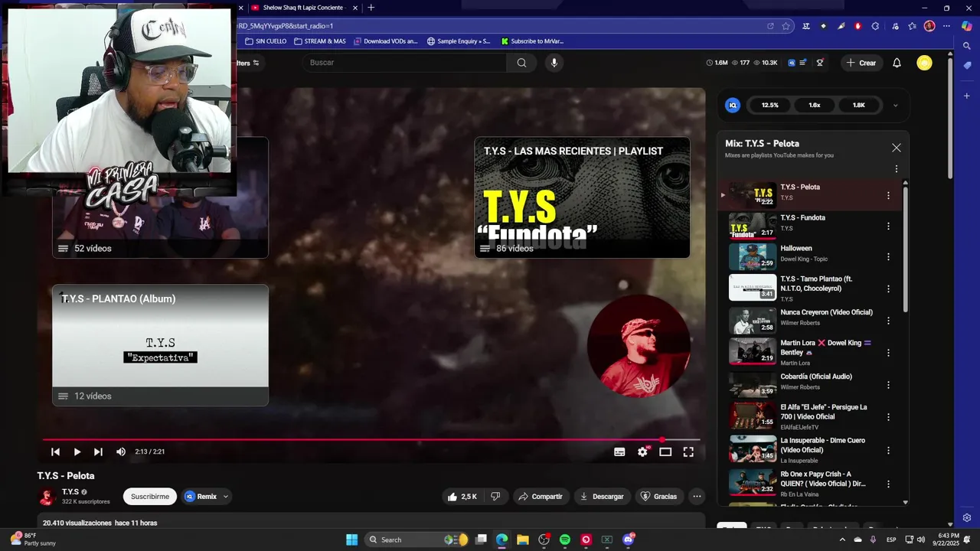This screenshot has height=551, width=980.
Task: Click the Suscribirme button
Action: click(150, 497)
